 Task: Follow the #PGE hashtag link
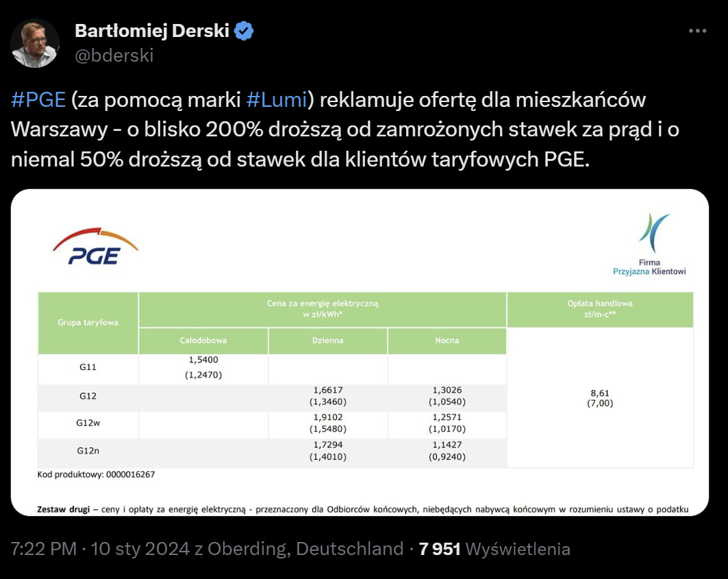point(38,100)
